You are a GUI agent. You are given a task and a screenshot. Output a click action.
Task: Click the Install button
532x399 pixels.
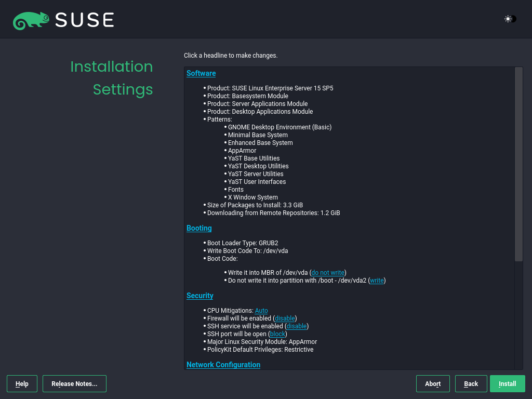click(x=508, y=383)
